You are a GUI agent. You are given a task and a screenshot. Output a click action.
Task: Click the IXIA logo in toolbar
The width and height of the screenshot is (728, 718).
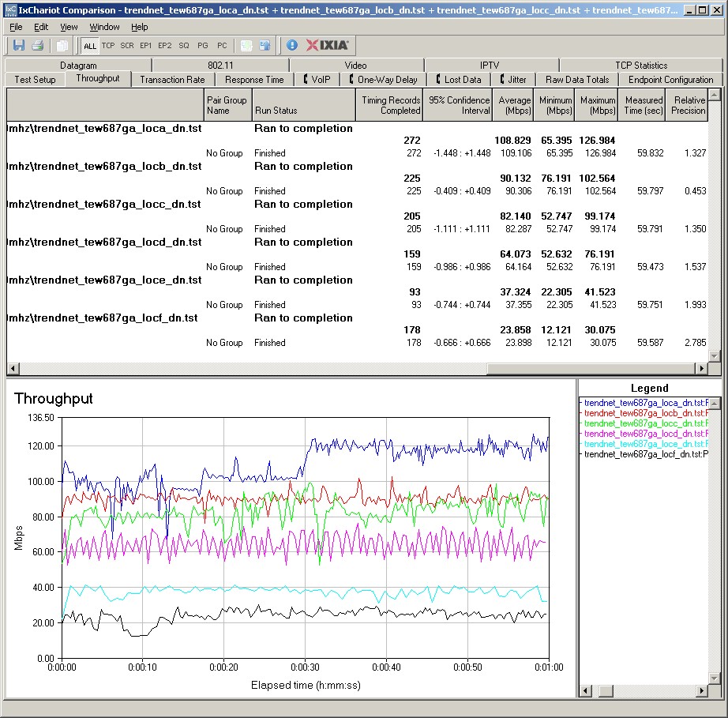[328, 45]
